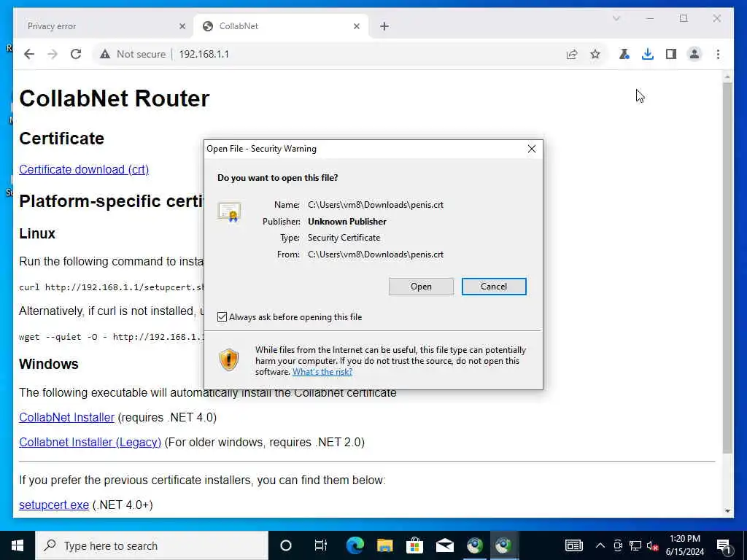This screenshot has width=747, height=560.
Task: Open Mail app from taskbar
Action: (x=444, y=545)
